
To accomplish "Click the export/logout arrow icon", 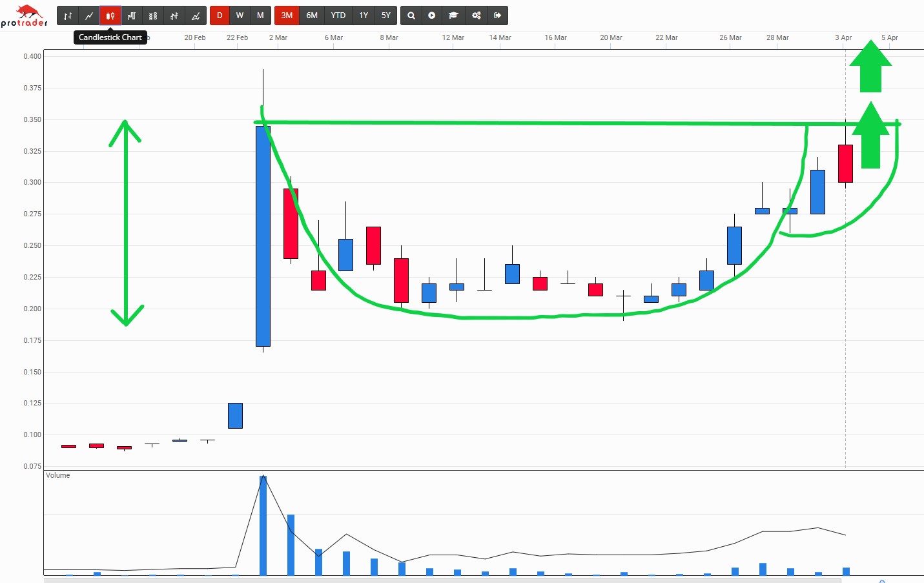I will point(497,15).
